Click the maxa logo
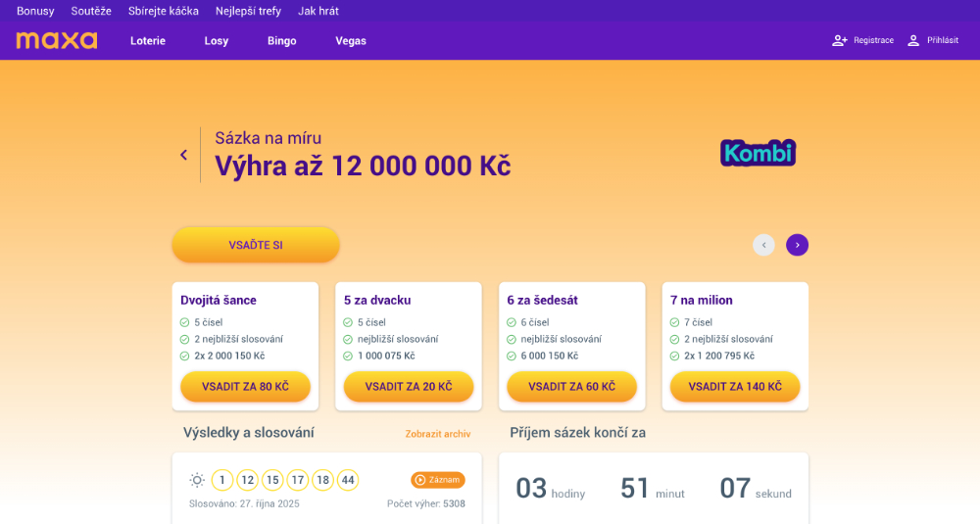 [x=57, y=40]
